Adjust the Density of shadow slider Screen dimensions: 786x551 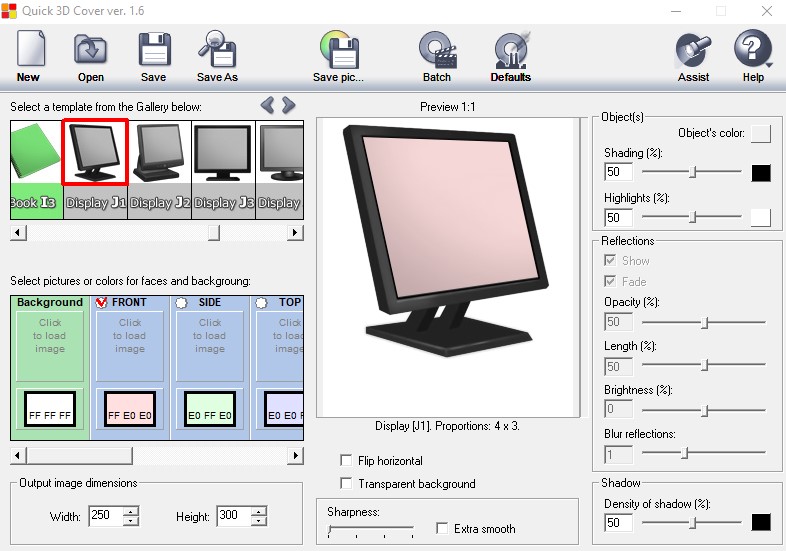pos(692,522)
